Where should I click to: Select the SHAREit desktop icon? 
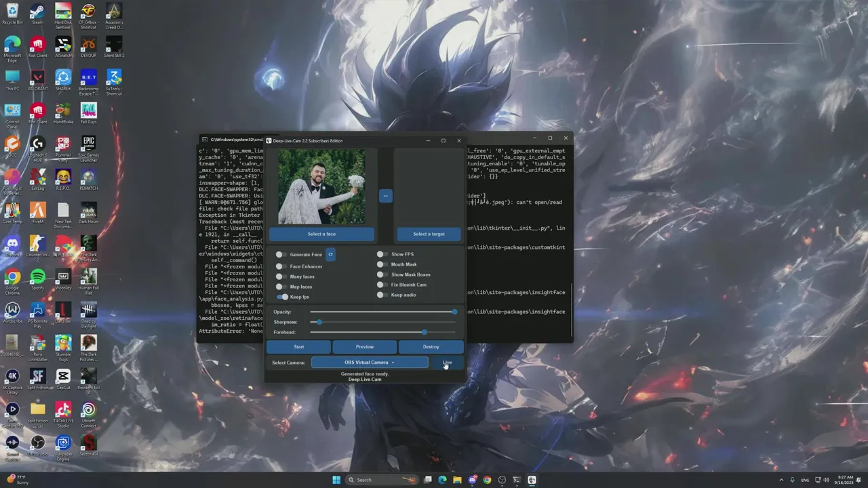[x=63, y=81]
